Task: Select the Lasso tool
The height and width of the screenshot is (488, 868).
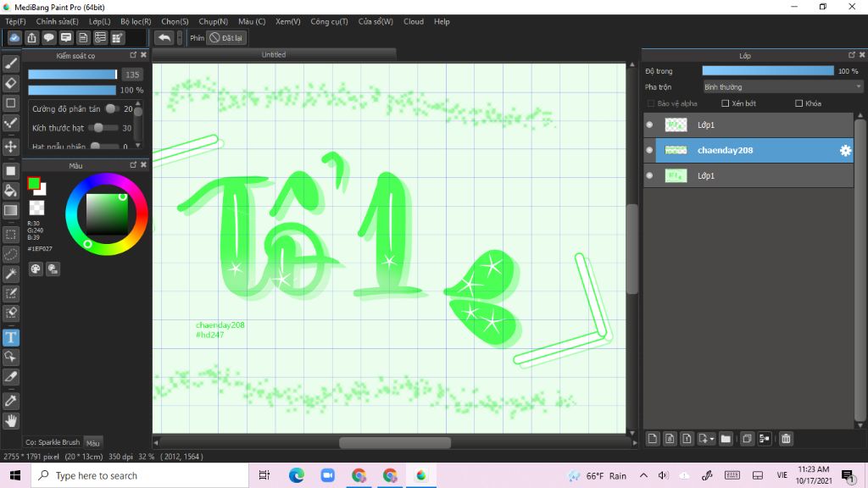Action: point(10,254)
